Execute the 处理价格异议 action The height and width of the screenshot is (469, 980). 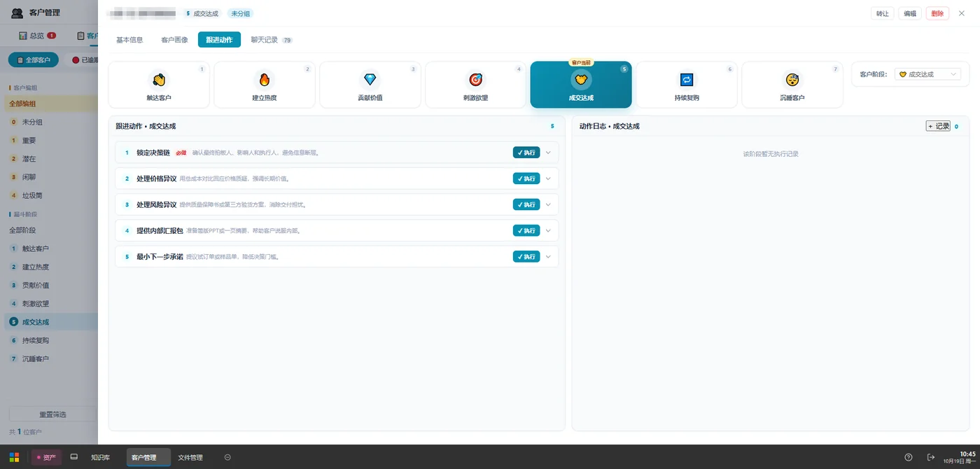(526, 178)
